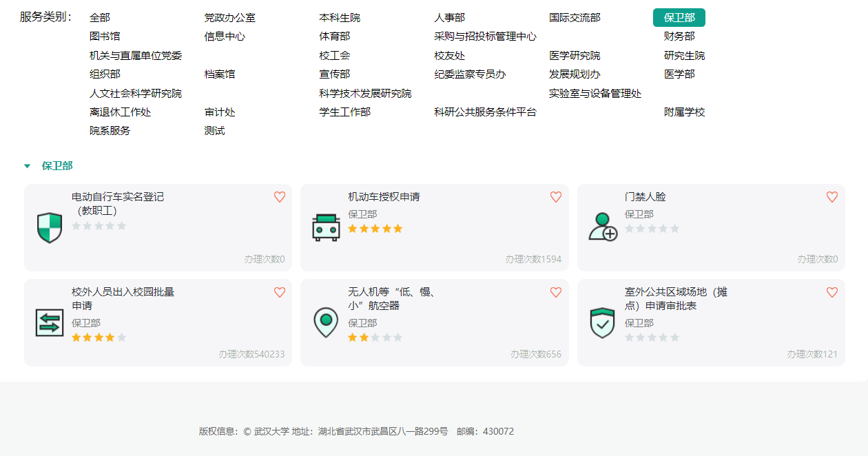Viewport: 868px width, 456px height.
Task: Click the star rating under 门禁人脸
Action: click(x=652, y=229)
